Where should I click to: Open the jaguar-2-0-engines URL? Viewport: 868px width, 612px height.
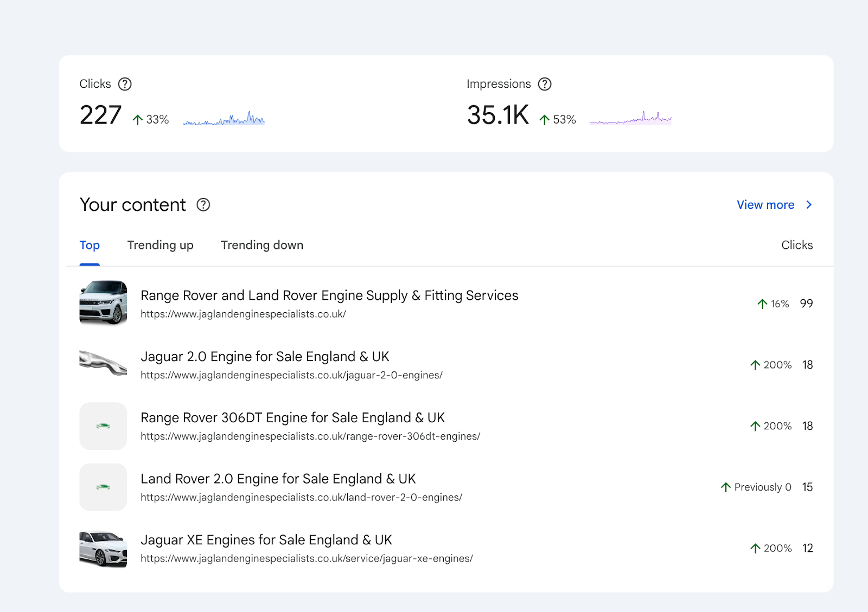click(291, 375)
